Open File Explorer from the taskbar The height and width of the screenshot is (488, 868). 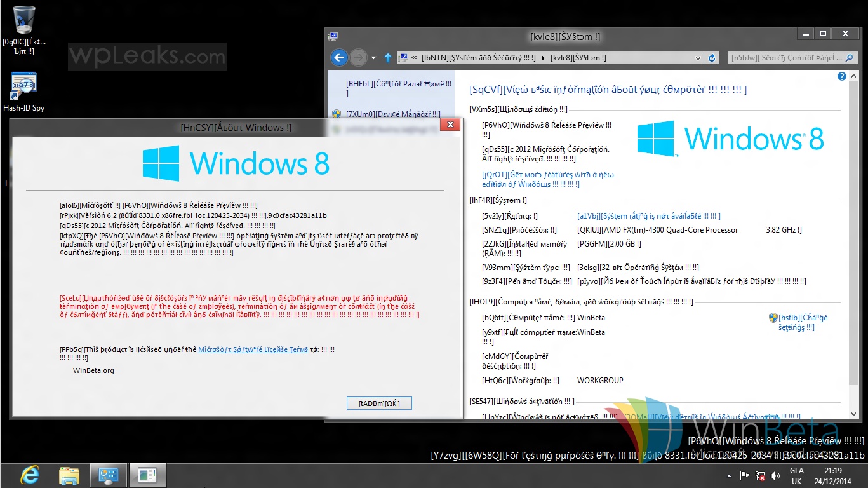coord(69,475)
